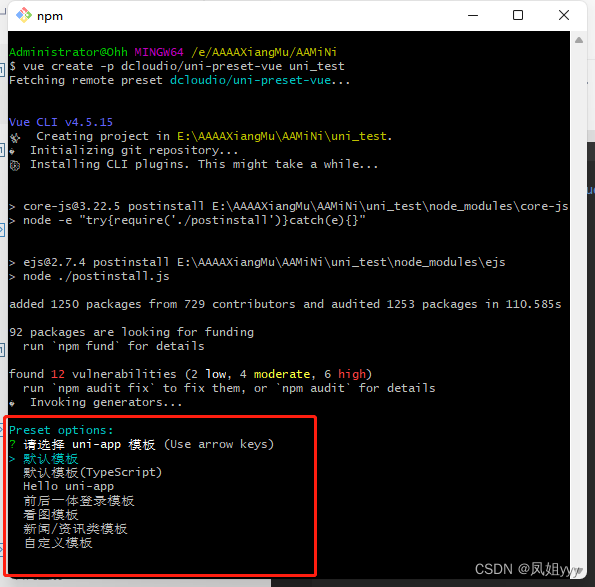Click the 'added 1250 packages' line
595x587 pixels.
pyautogui.click(x=285, y=304)
